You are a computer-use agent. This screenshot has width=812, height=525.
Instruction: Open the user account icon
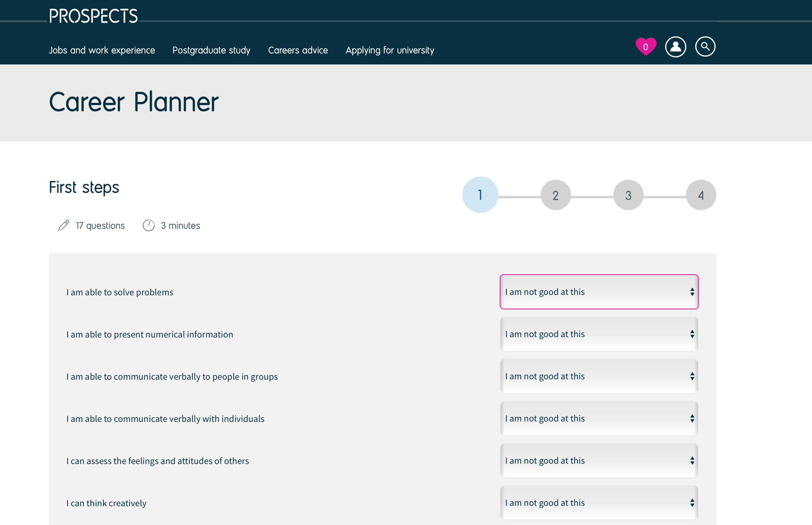click(676, 47)
